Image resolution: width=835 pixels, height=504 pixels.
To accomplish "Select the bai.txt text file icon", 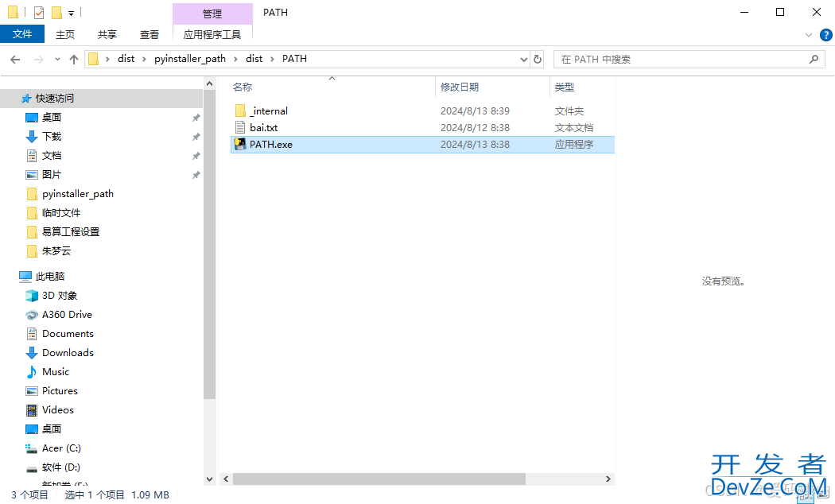I will 240,128.
